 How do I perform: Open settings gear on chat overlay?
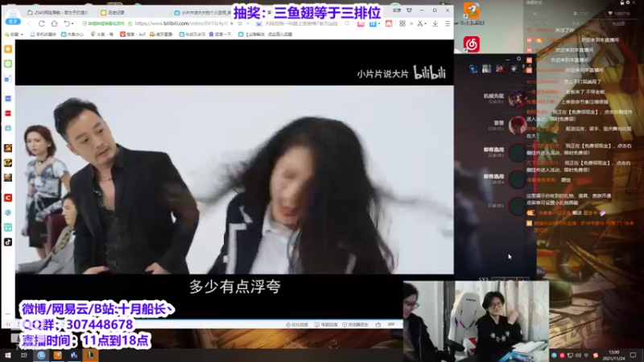(x=628, y=3)
